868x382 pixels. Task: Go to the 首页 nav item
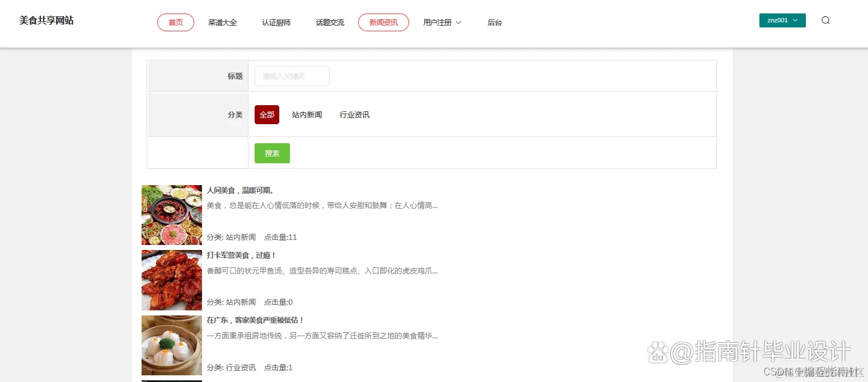tap(176, 22)
